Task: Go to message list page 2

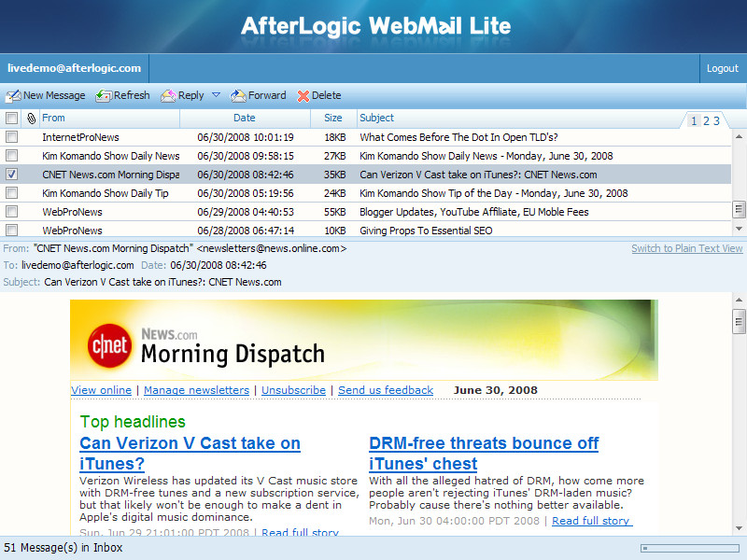Action: [x=706, y=121]
